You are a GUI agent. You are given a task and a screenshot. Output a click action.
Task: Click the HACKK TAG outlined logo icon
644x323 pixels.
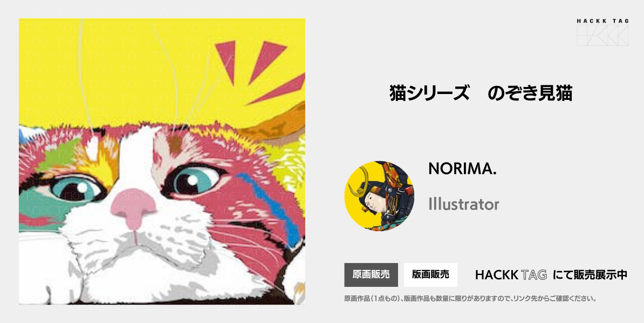pos(602,36)
